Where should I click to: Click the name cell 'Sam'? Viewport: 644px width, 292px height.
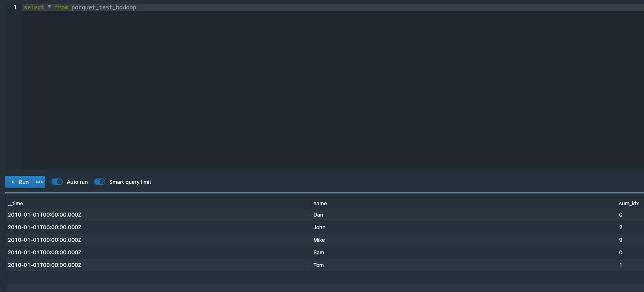(x=319, y=252)
